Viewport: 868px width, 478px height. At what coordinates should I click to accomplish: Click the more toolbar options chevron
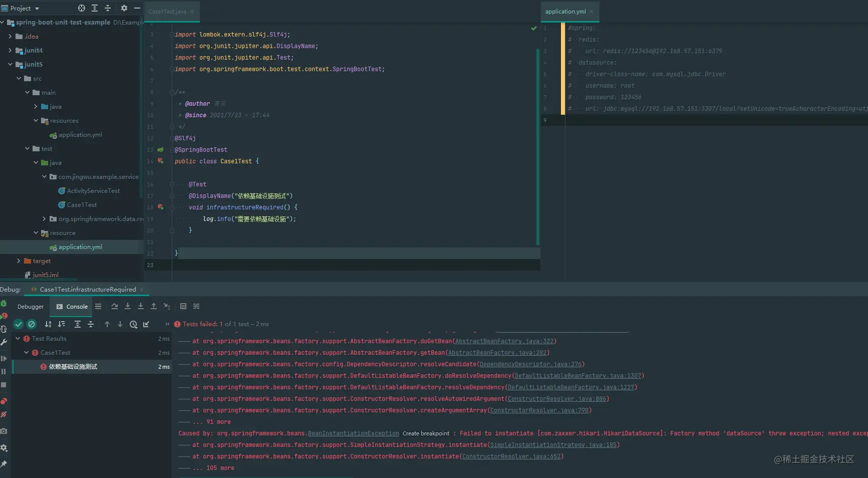point(167,324)
